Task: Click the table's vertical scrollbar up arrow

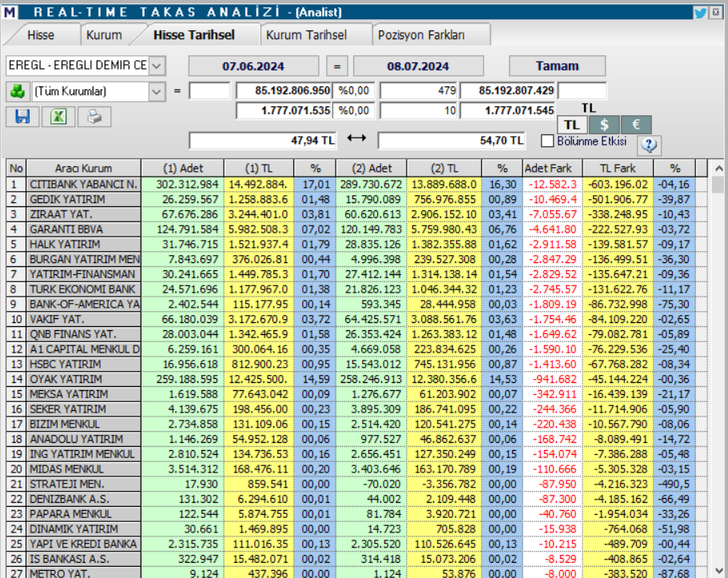Action: pos(718,169)
